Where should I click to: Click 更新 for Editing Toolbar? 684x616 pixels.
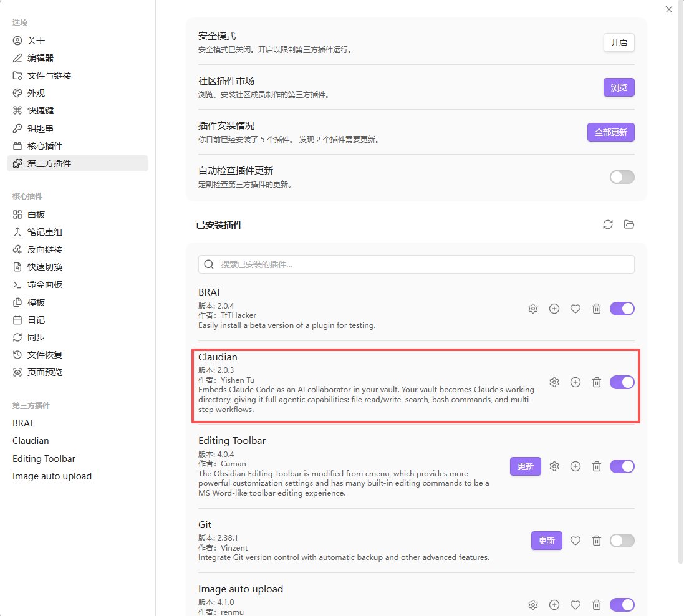point(525,466)
